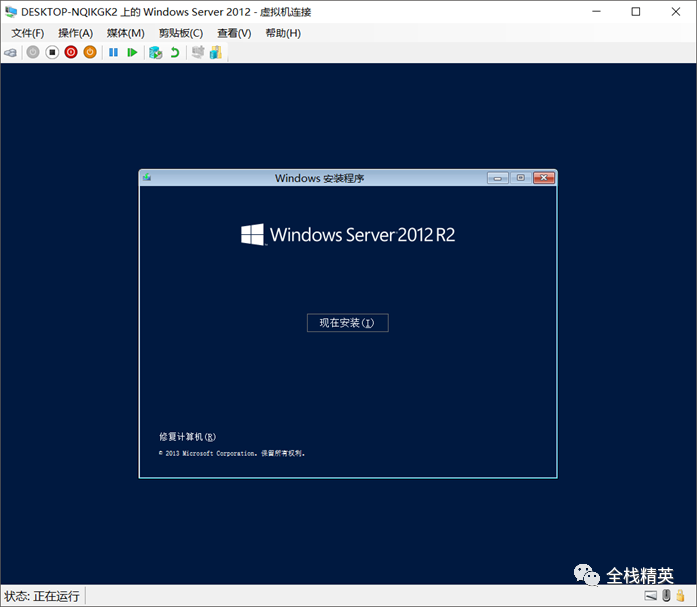Open the 查看(V) menu
This screenshot has height=607, width=697.
coord(234,33)
